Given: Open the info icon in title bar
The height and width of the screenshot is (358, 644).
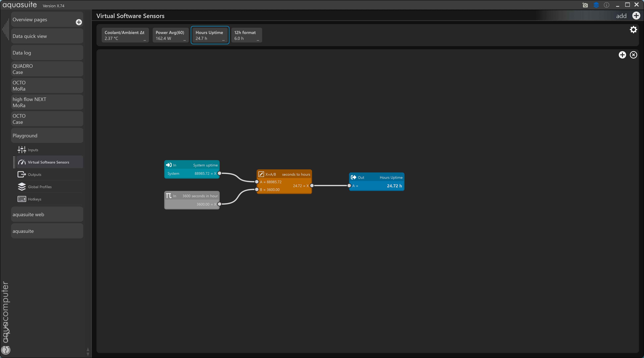Looking at the screenshot, I should coord(607,5).
